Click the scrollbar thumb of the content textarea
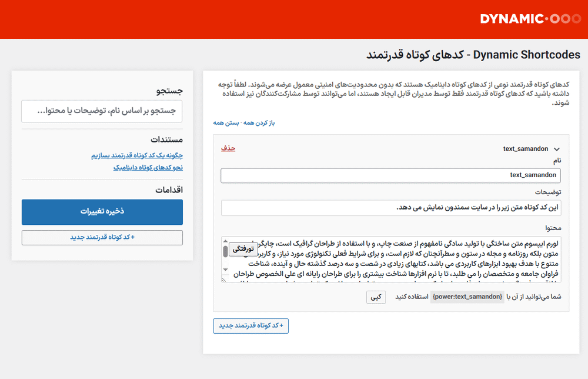This screenshot has height=379, width=588. tap(225, 251)
